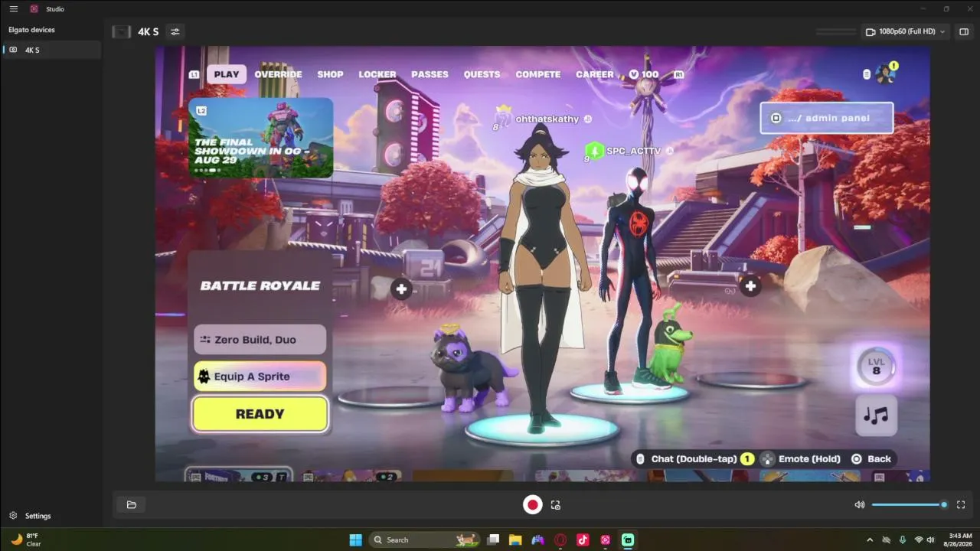Image resolution: width=980 pixels, height=551 pixels.
Task: Show hidden system tray icons
Action: 869,540
